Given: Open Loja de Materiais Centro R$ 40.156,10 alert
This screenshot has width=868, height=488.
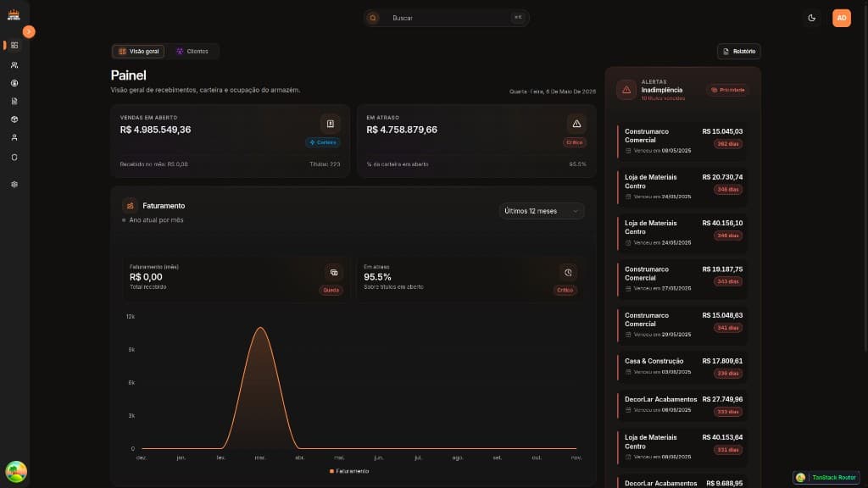Looking at the screenshot, I should 683,232.
